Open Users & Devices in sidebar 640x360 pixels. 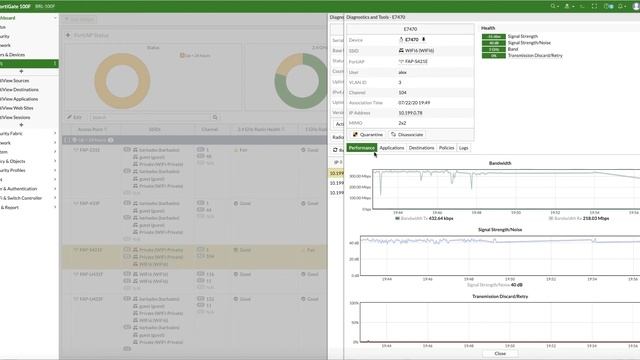click(x=29, y=55)
